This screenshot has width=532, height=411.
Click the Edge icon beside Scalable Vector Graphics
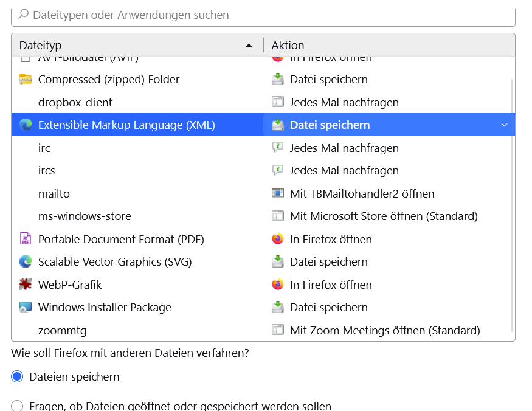(x=26, y=262)
